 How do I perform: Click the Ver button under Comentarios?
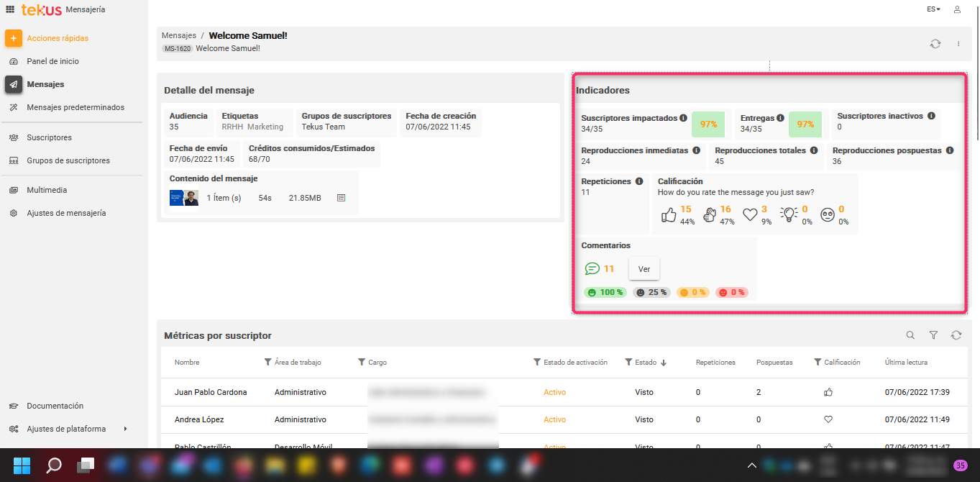[x=644, y=269]
